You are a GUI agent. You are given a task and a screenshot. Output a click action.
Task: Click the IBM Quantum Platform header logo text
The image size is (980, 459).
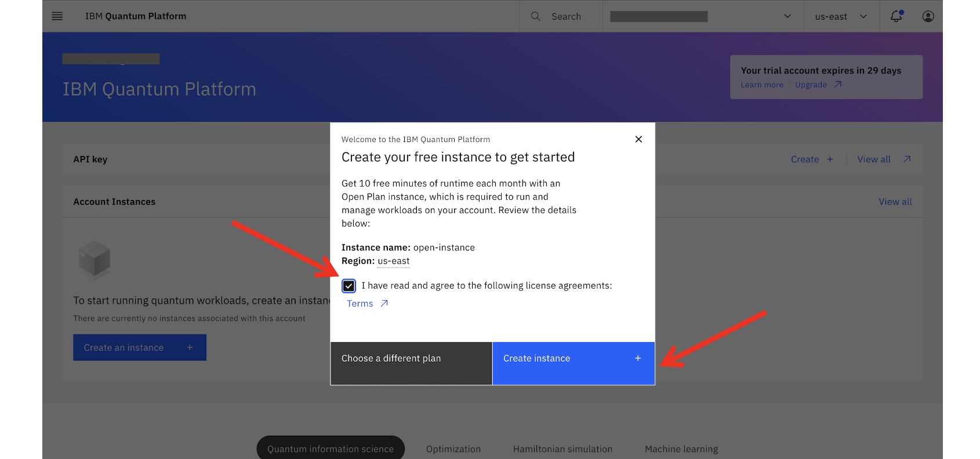136,16
